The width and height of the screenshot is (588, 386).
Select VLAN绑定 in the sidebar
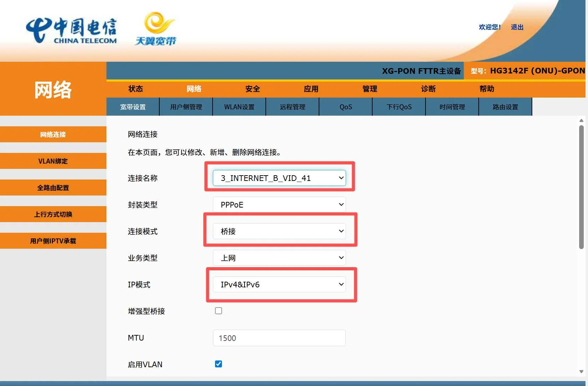[x=53, y=161]
